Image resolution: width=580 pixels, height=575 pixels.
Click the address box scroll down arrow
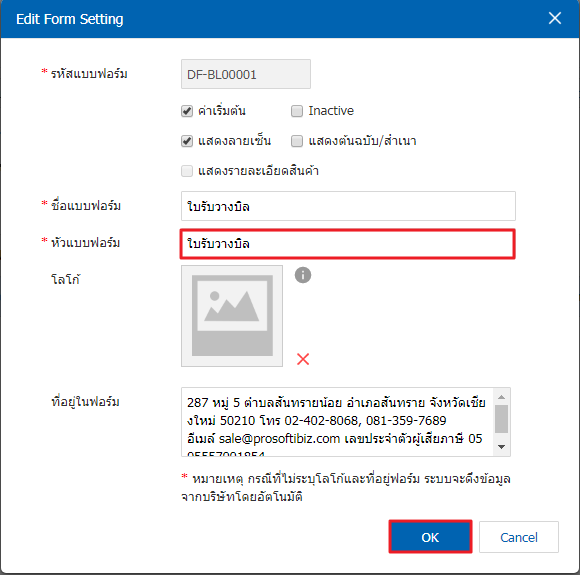(501, 447)
